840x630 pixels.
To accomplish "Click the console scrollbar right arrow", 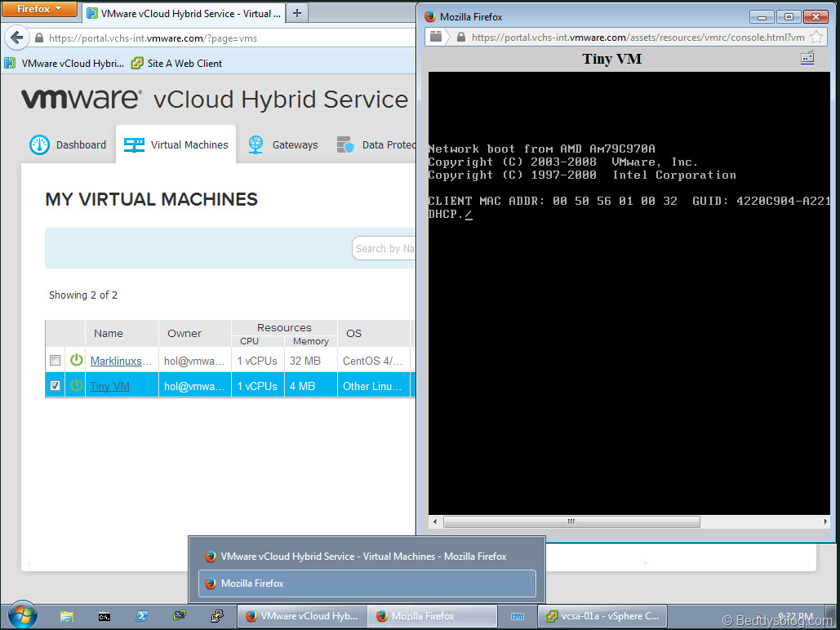I will (825, 521).
